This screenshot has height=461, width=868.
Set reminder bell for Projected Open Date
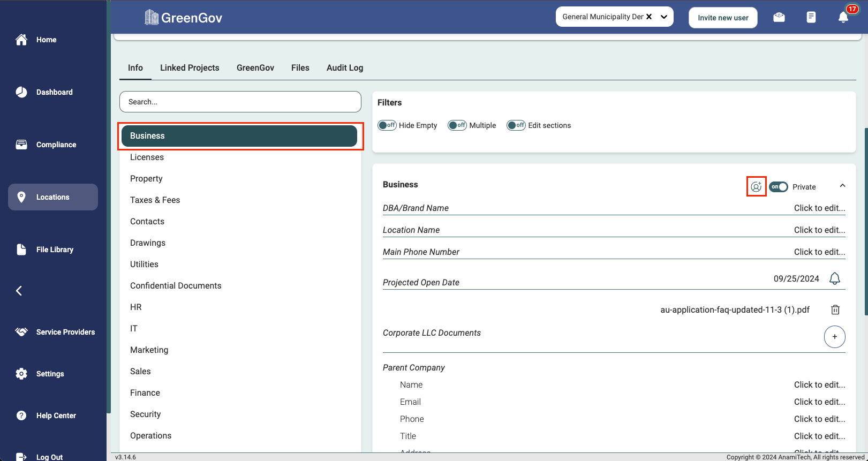pos(835,279)
